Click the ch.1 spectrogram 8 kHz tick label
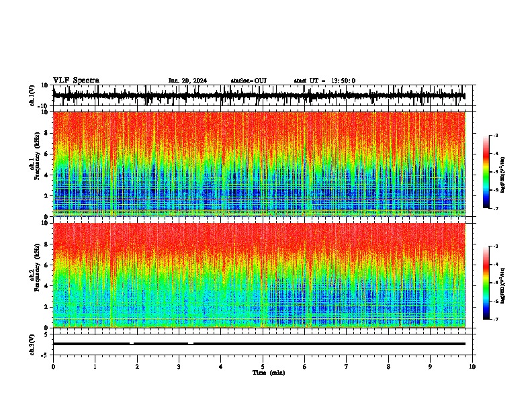This screenshot has height=411, width=532. pyautogui.click(x=46, y=133)
